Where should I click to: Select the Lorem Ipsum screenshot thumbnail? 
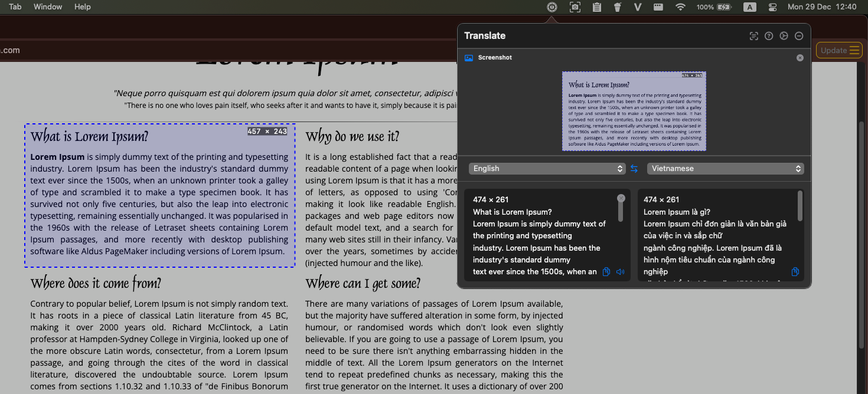tap(634, 111)
